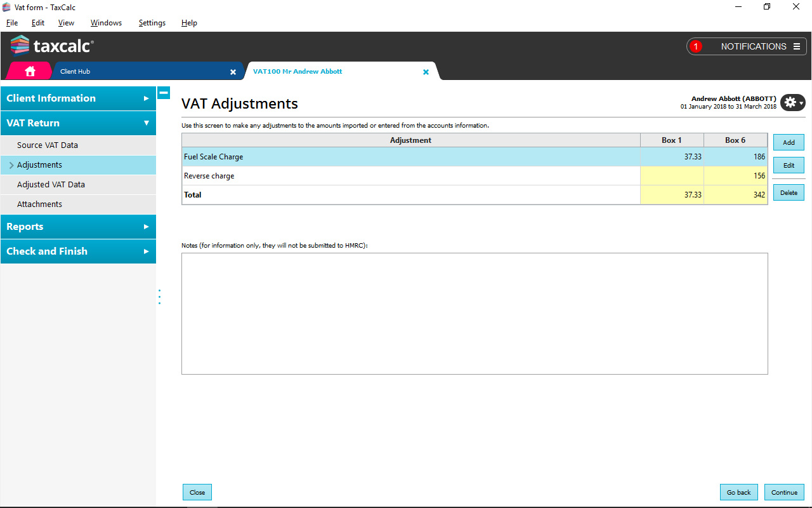
Task: Select Source VAT Data in sidebar
Action: coord(48,145)
